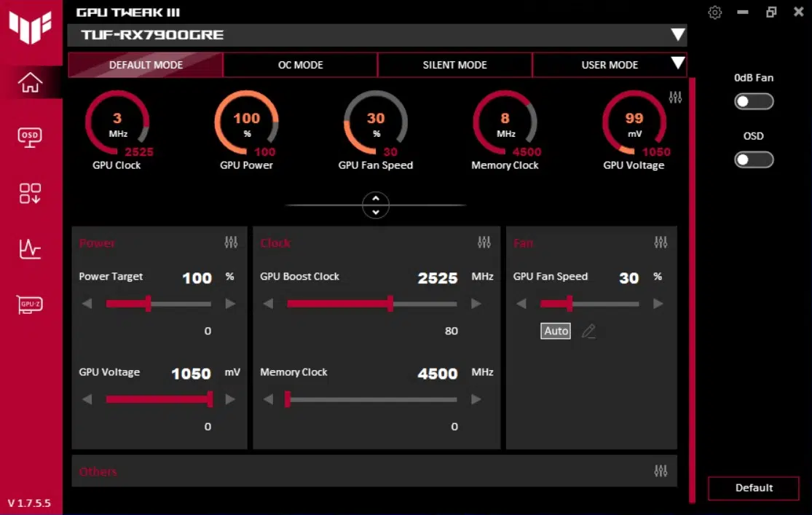Minimize the GPU Tweak window
Image resolution: width=812 pixels, height=515 pixels.
coord(743,12)
